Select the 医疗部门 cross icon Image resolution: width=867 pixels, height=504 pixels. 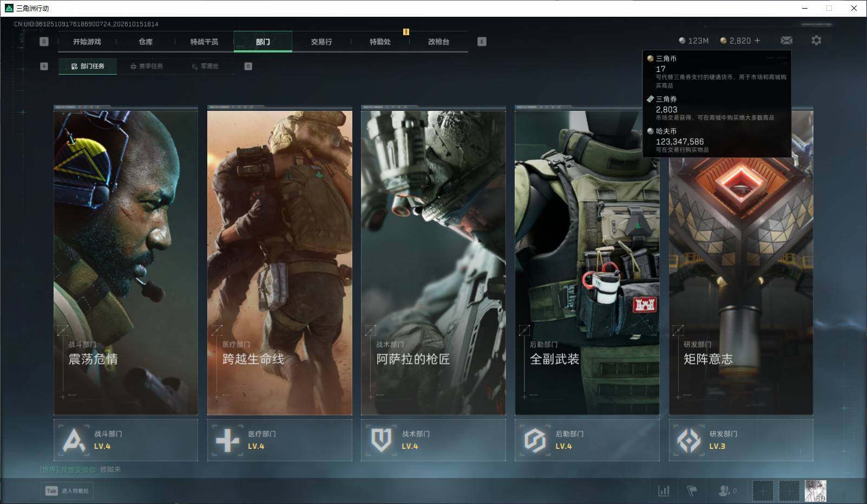(x=227, y=440)
